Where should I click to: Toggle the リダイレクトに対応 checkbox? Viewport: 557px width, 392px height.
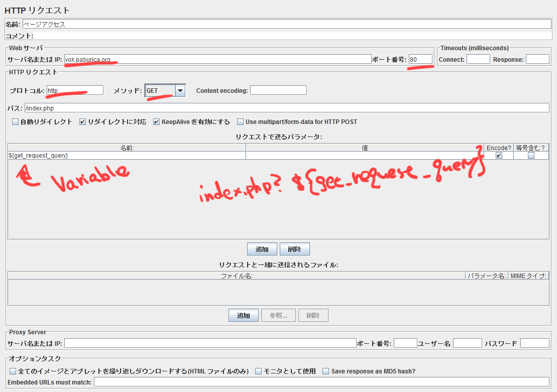coord(82,122)
